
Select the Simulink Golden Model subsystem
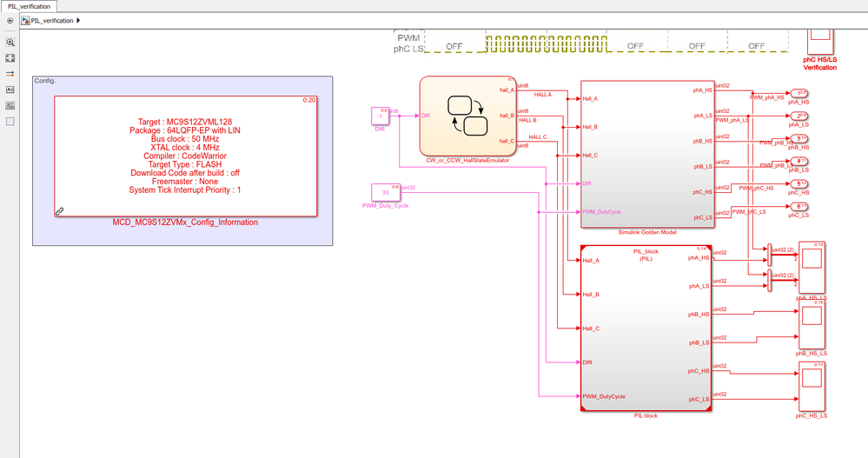(647, 154)
